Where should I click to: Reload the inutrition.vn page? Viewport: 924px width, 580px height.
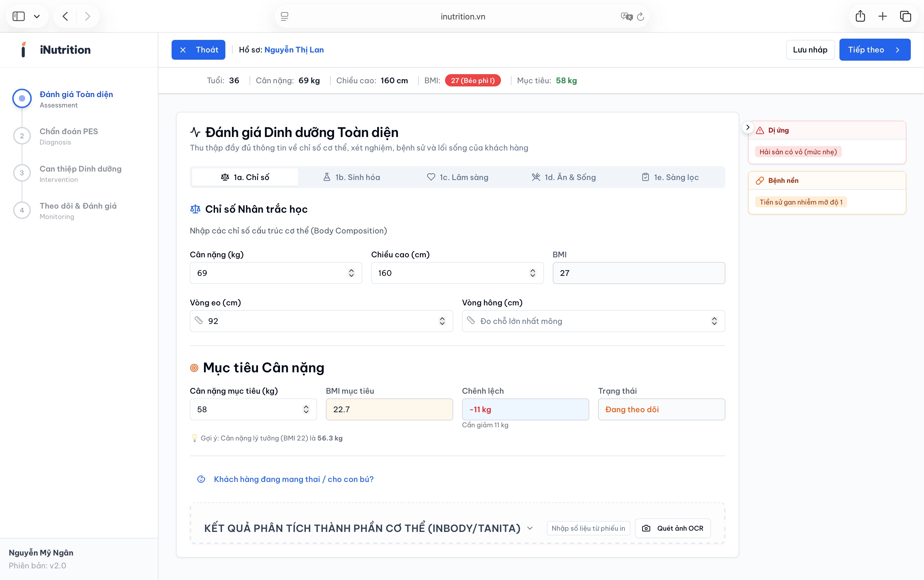641,16
